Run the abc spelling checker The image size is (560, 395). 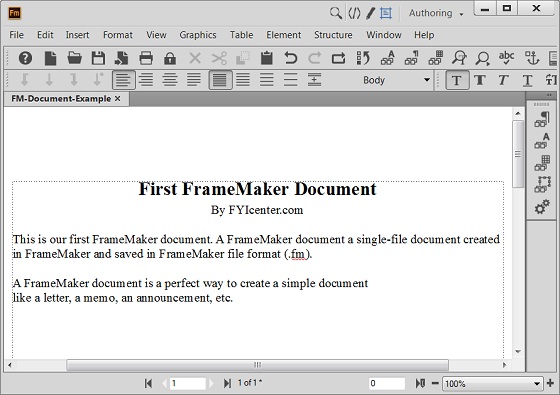506,58
